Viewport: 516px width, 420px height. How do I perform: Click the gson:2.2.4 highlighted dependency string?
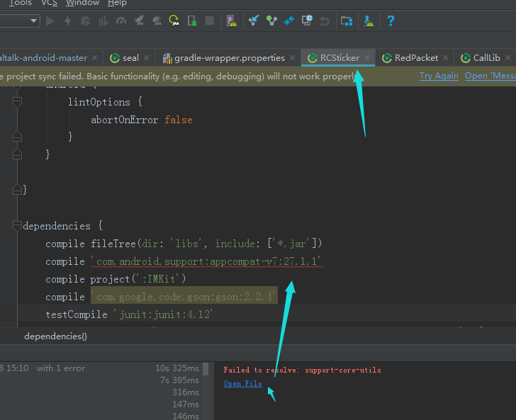184,297
